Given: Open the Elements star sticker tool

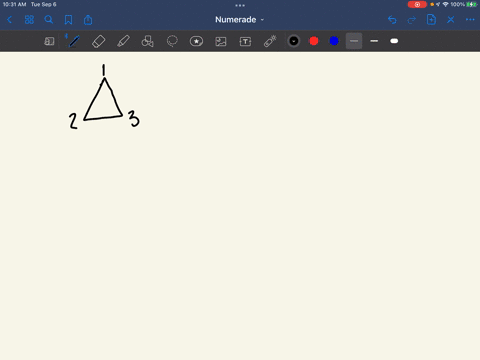Looking at the screenshot, I should pos(196,41).
